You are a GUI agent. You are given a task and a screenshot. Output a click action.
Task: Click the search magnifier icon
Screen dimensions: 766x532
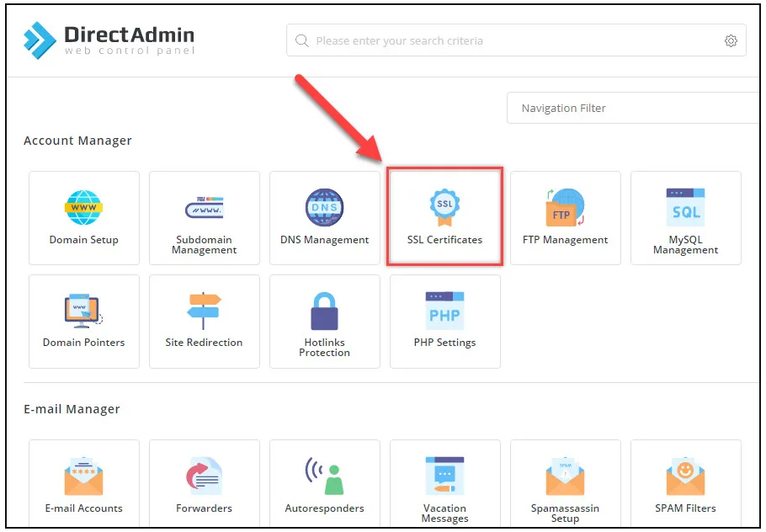tap(302, 40)
